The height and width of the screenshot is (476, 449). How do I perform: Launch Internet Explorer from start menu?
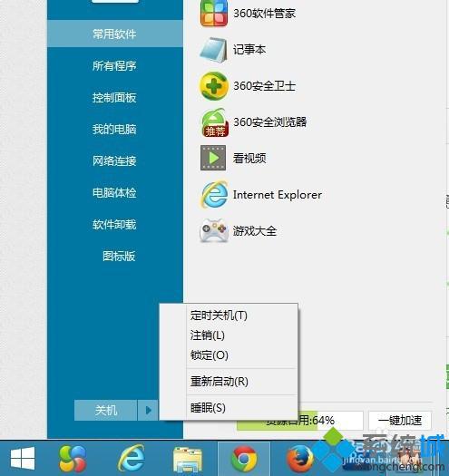[x=214, y=194]
